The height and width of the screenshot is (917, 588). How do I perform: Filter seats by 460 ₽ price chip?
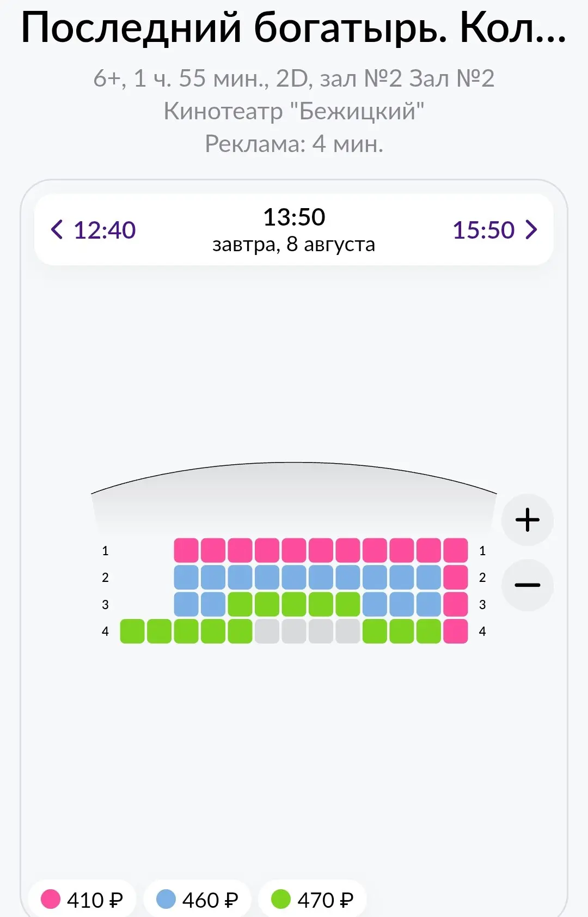[197, 899]
